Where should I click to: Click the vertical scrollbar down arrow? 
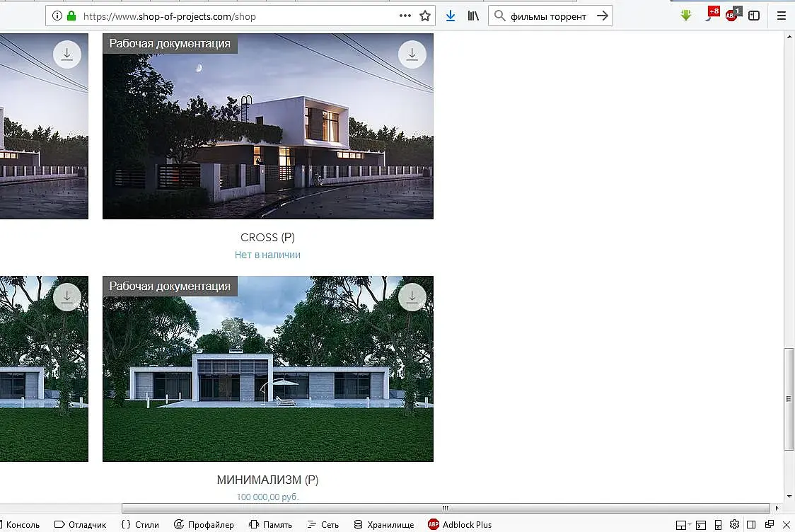click(789, 497)
